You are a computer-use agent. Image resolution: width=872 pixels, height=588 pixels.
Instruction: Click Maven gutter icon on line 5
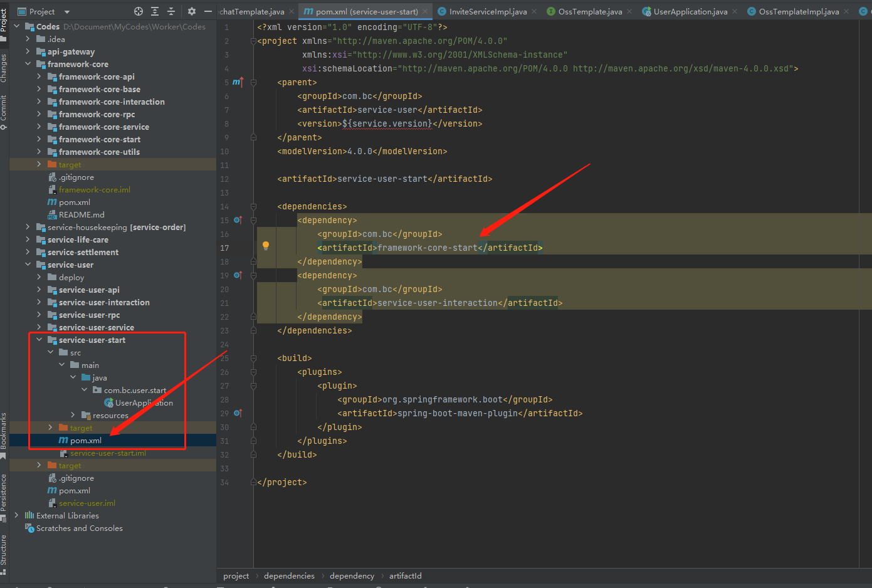[x=238, y=82]
